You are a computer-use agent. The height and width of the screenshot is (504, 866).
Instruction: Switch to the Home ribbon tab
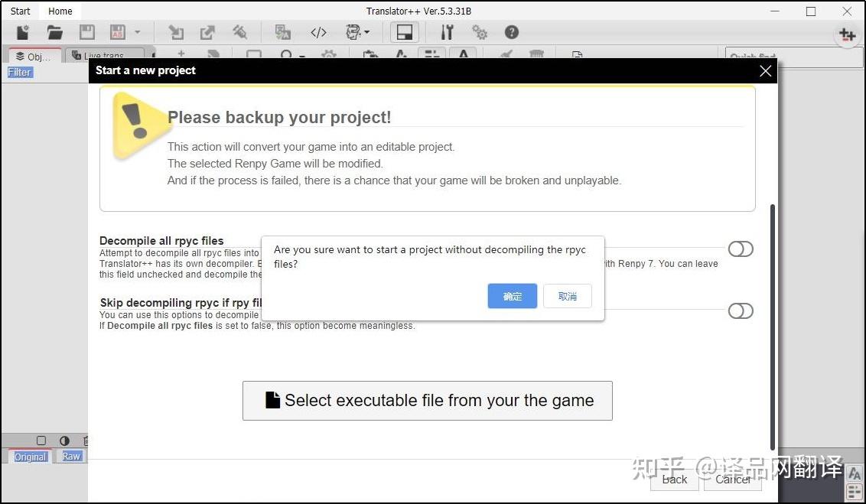coord(60,11)
